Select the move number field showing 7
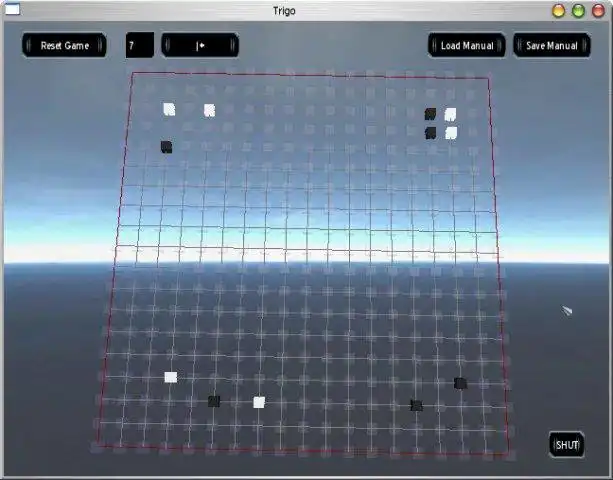This screenshot has width=613, height=480. click(x=140, y=45)
